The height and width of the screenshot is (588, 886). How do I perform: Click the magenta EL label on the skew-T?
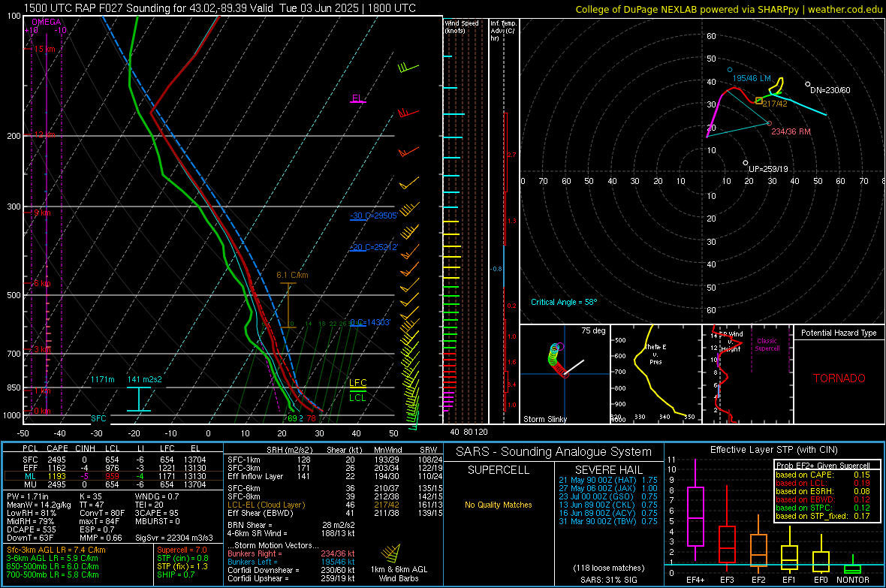click(x=357, y=98)
